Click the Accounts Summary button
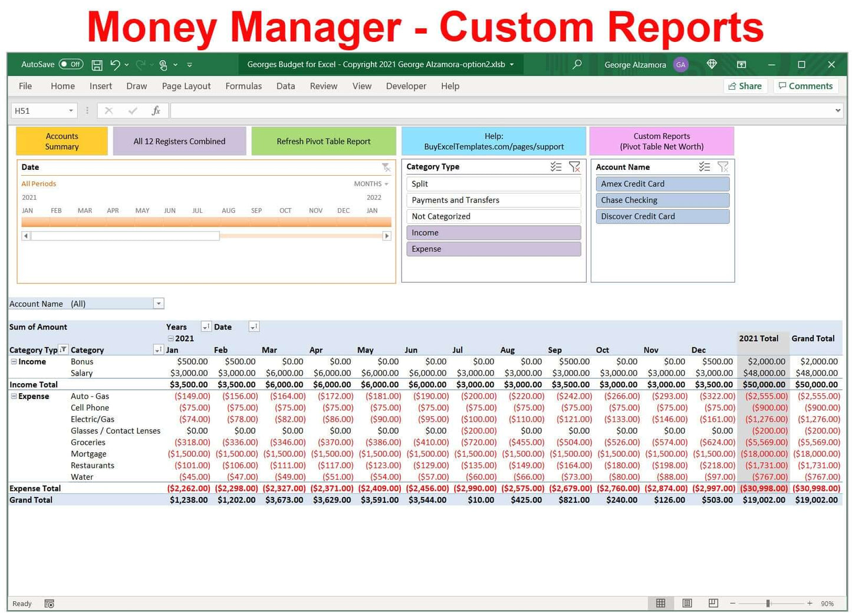The image size is (852, 616). point(62,141)
